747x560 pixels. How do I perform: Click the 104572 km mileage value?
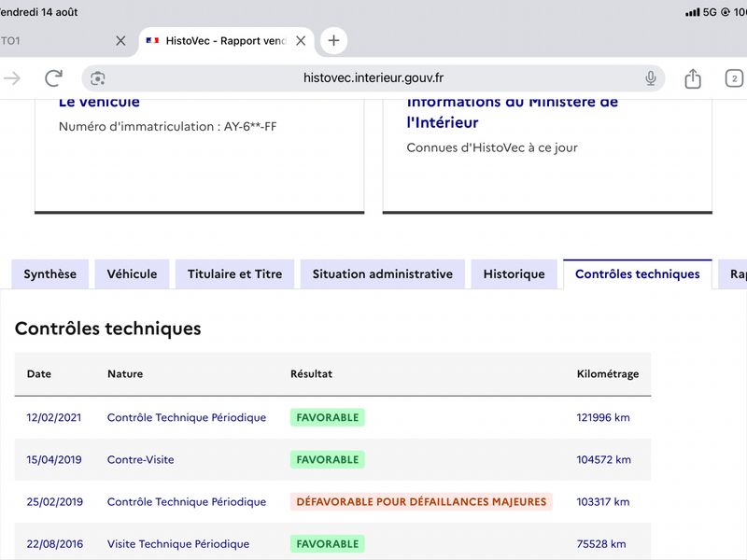(x=603, y=459)
